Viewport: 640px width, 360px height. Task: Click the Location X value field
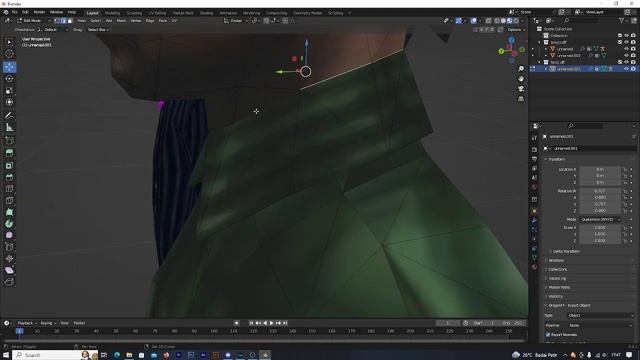point(600,169)
